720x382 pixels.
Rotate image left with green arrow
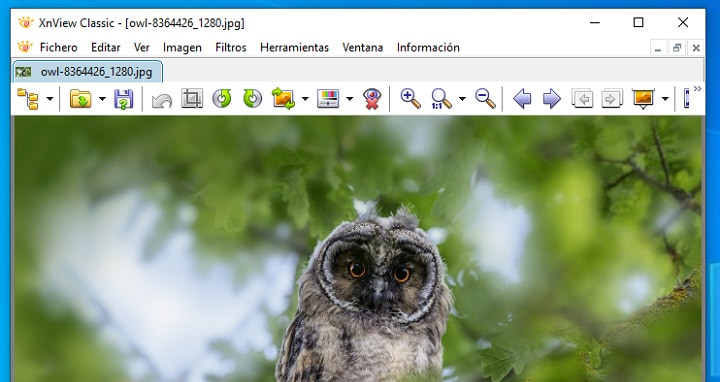point(222,98)
